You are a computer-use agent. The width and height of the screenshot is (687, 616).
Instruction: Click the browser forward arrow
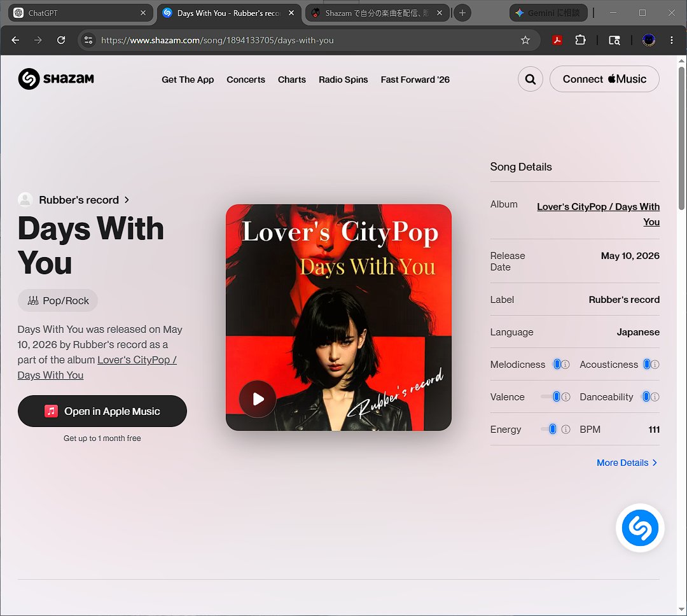click(38, 40)
